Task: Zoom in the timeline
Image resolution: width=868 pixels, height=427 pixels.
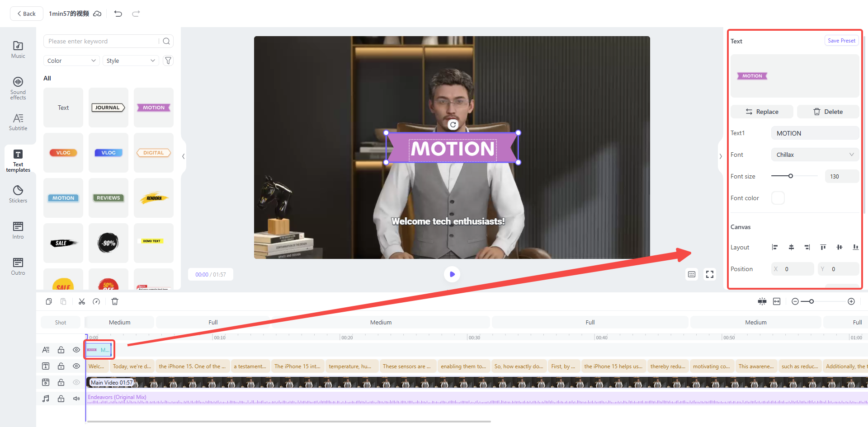Action: 851,301
